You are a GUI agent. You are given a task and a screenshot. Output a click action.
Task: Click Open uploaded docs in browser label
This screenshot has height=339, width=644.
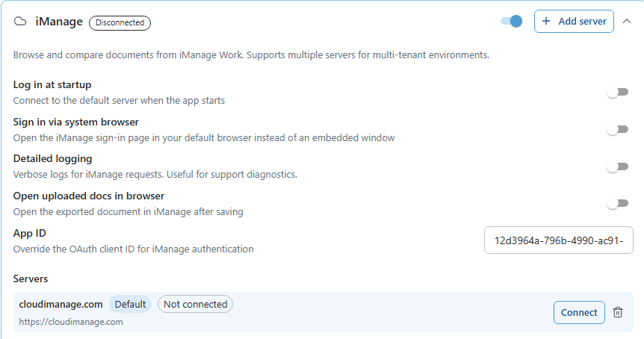coord(89,196)
